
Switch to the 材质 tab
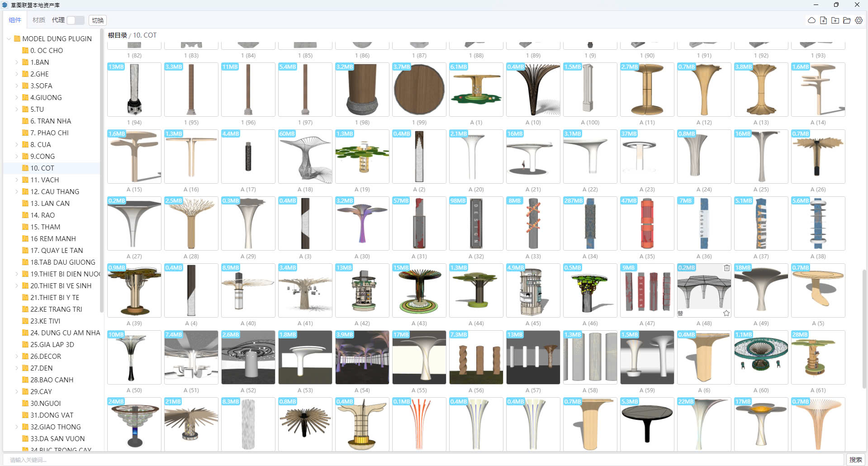[x=39, y=20]
